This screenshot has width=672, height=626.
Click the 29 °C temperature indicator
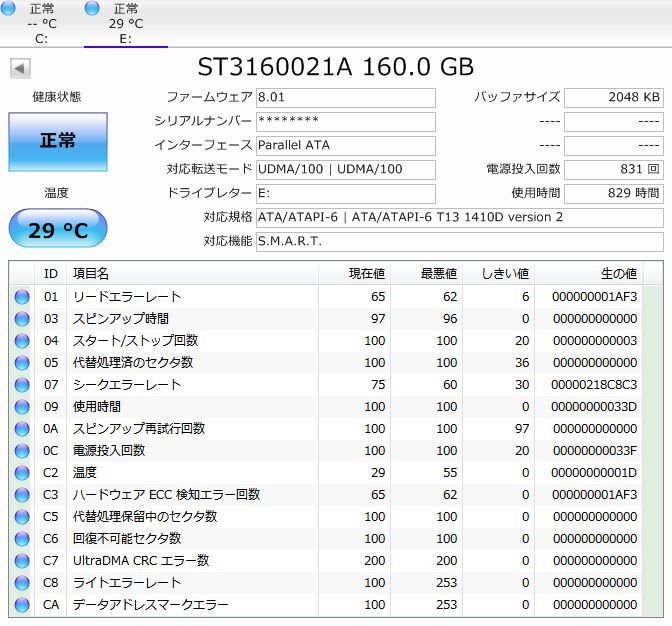[x=57, y=231]
